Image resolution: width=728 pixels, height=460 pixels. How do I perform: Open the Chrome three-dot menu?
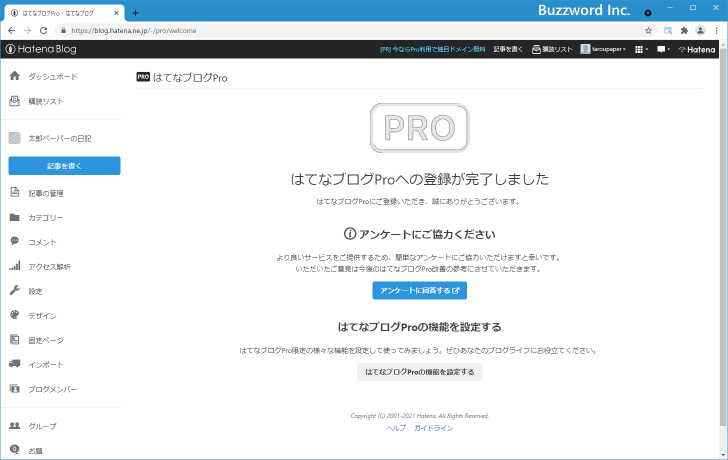pos(717,31)
